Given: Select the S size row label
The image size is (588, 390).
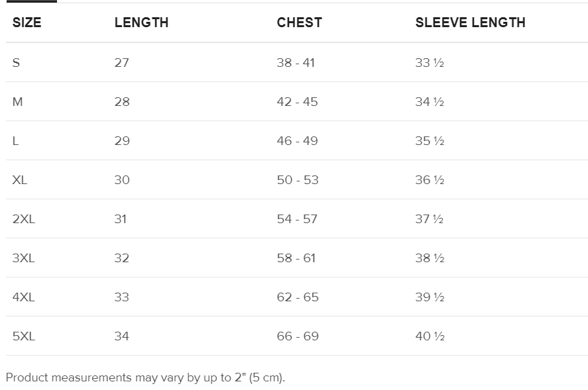Looking at the screenshot, I should pyautogui.click(x=17, y=63).
